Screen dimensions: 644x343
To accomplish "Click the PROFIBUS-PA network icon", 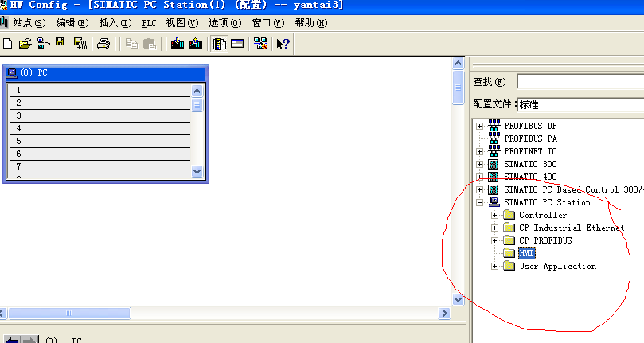I will [x=494, y=138].
